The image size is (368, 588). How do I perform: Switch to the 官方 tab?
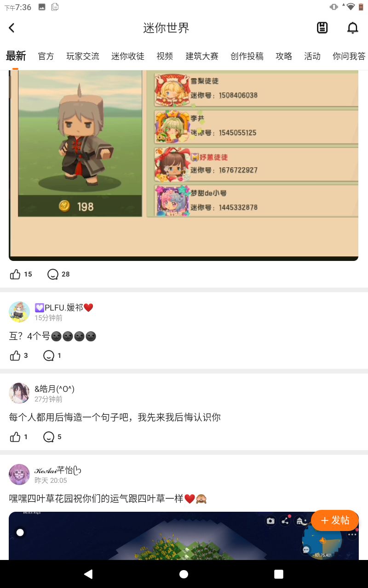[x=46, y=56]
